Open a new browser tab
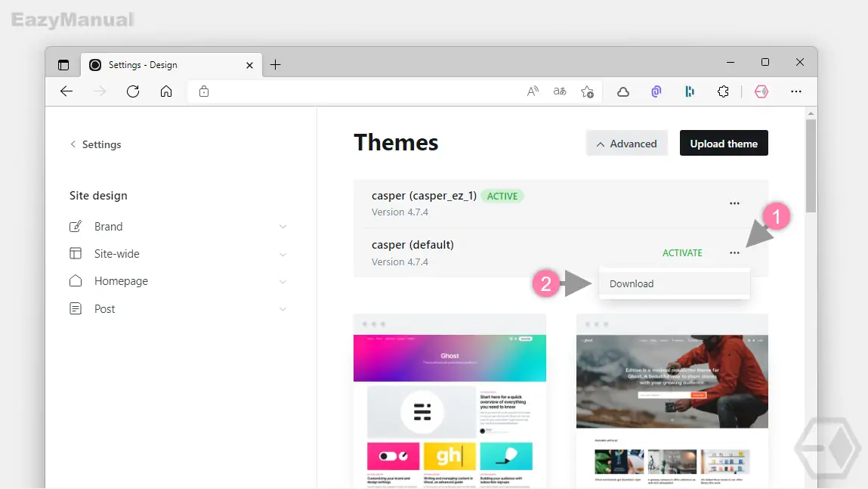 click(275, 65)
